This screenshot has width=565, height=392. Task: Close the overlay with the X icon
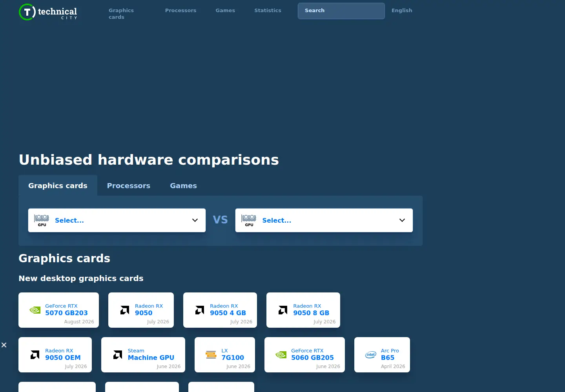(4, 345)
